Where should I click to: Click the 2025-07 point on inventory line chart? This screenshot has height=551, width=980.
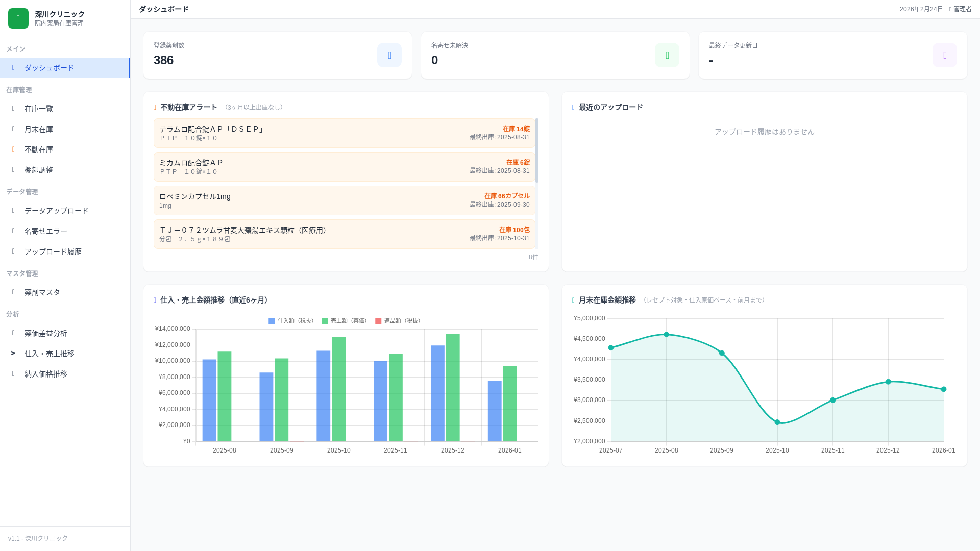[611, 348]
